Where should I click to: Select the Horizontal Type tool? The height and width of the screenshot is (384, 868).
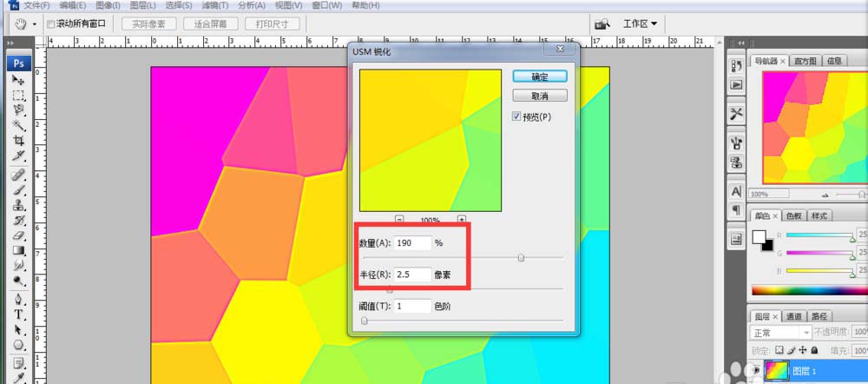coord(18,314)
